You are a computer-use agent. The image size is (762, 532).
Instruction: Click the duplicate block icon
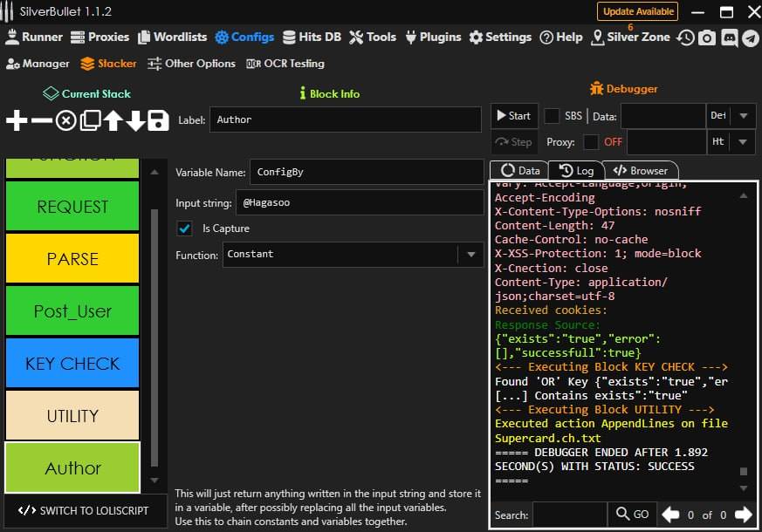point(89,120)
